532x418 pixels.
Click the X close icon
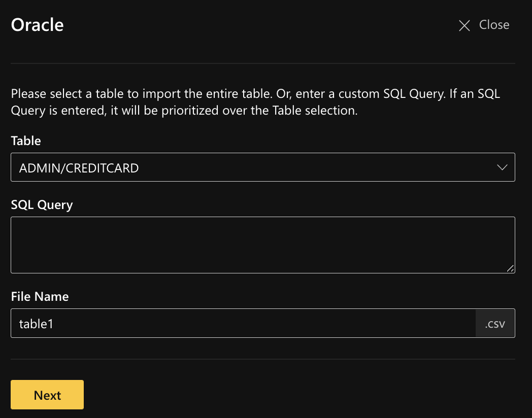coord(464,25)
